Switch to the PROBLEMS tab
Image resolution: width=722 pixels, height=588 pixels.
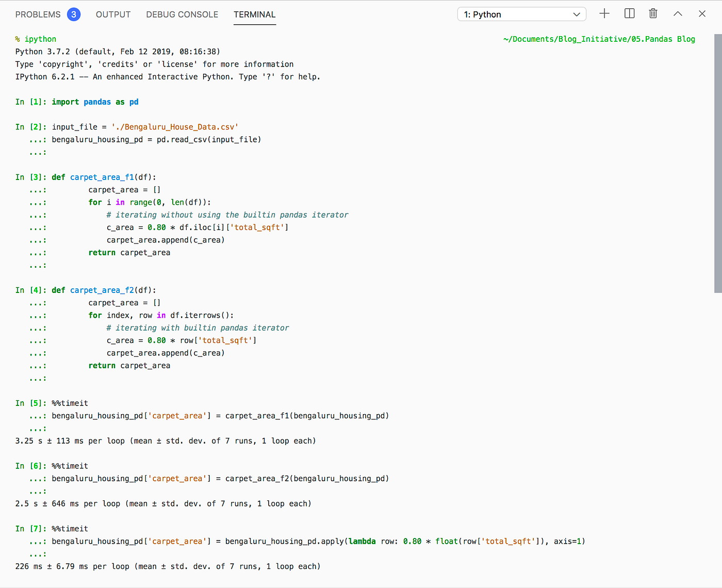(x=38, y=14)
